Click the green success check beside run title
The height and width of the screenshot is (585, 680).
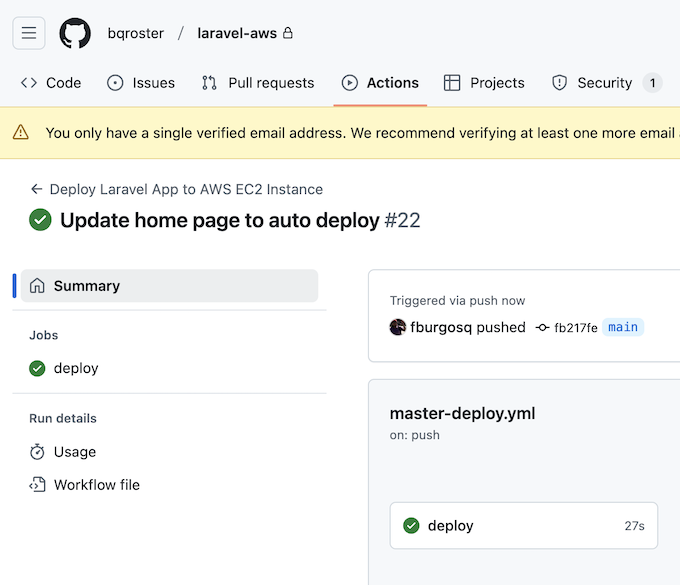tap(40, 220)
